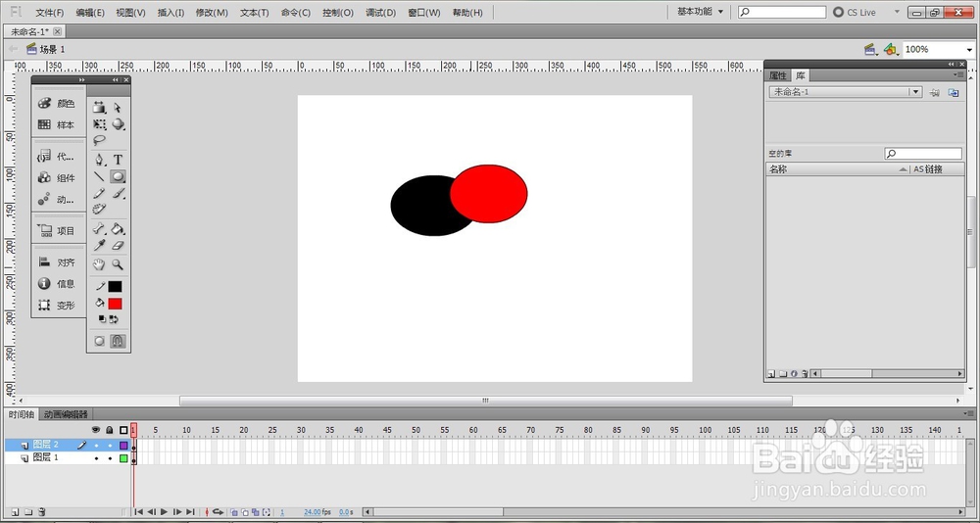Select the Pen tool
The width and height of the screenshot is (980, 523).
[99, 160]
